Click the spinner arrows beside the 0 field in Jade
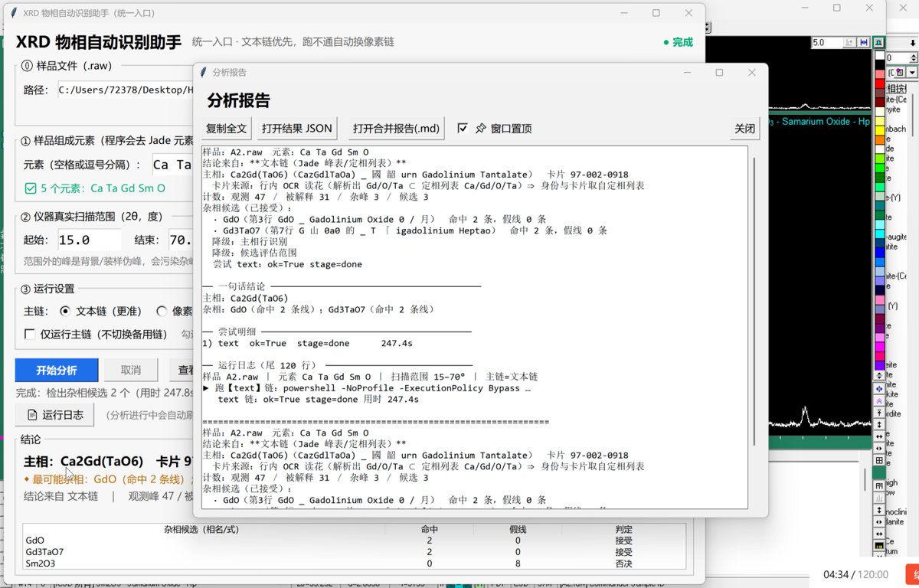The image size is (919, 588). click(x=913, y=57)
